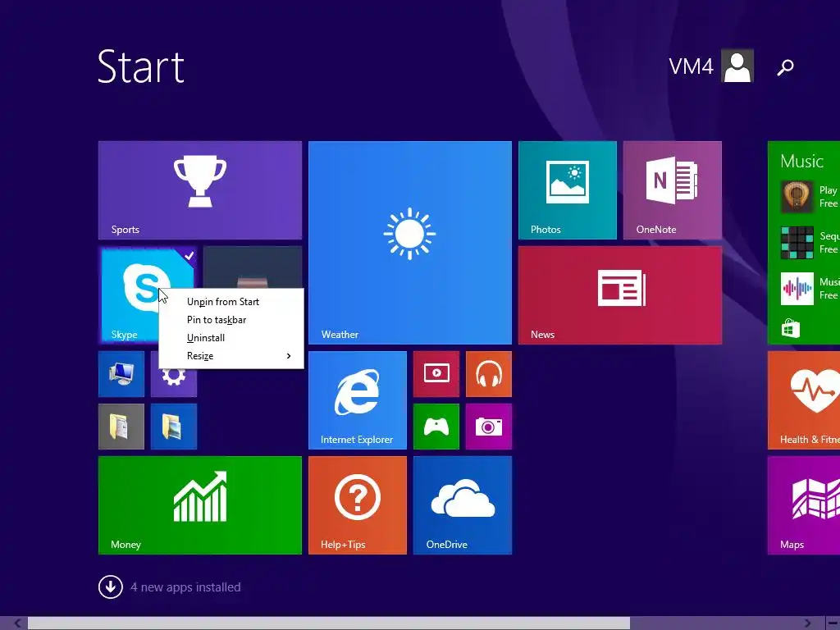840x630 pixels.
Task: Open the Camera small tile
Action: (489, 427)
